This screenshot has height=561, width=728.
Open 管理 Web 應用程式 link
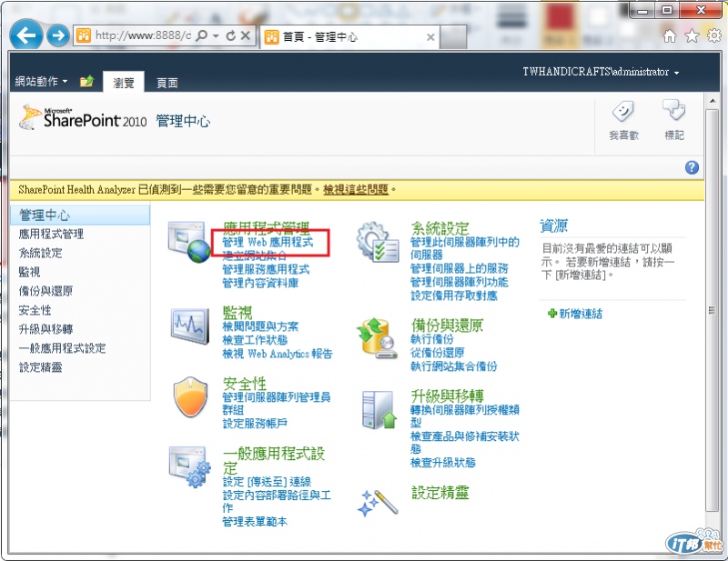[x=268, y=242]
